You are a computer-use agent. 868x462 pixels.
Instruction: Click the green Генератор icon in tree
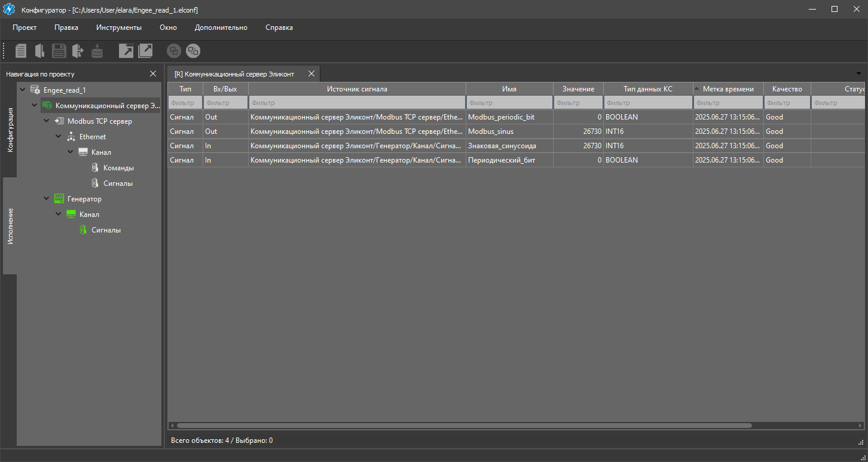tap(59, 199)
